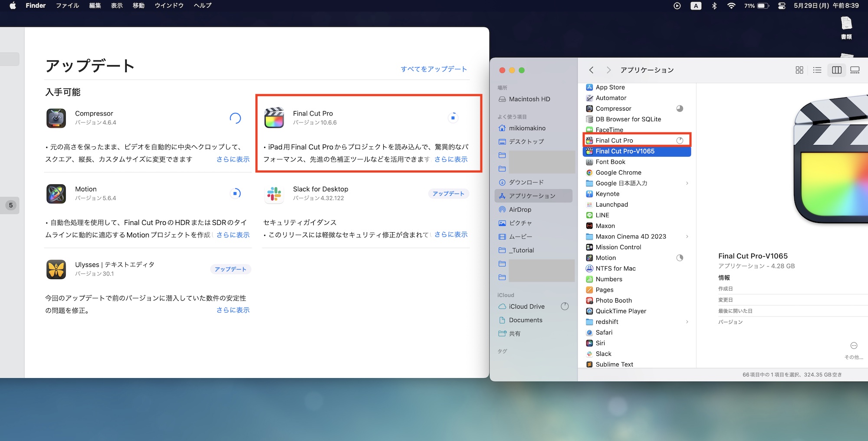
Task: Click the Ulysses butterfly app icon
Action: pos(56,269)
